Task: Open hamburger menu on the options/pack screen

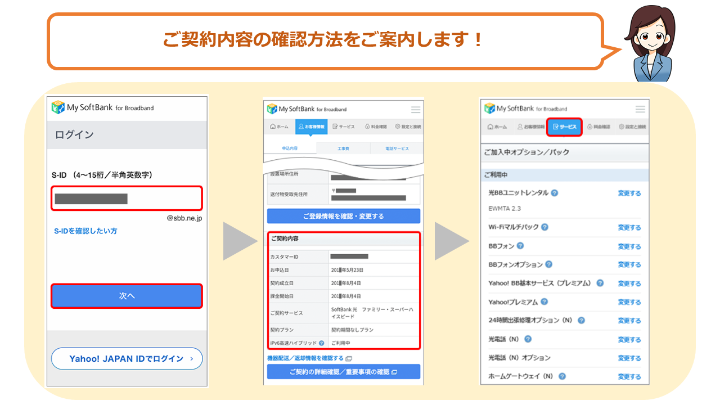Action: coord(640,109)
